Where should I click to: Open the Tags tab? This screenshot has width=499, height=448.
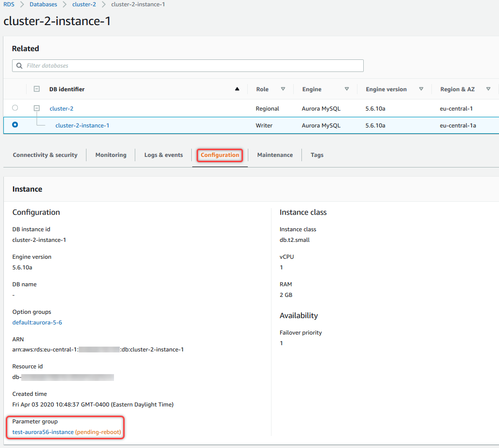(x=317, y=155)
